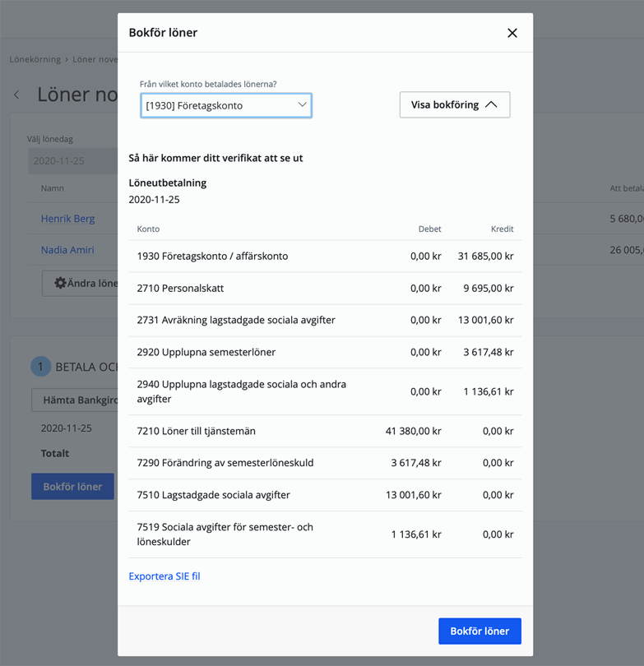Go to Lönekörning in the breadcrumb
The image size is (644, 666).
point(35,60)
